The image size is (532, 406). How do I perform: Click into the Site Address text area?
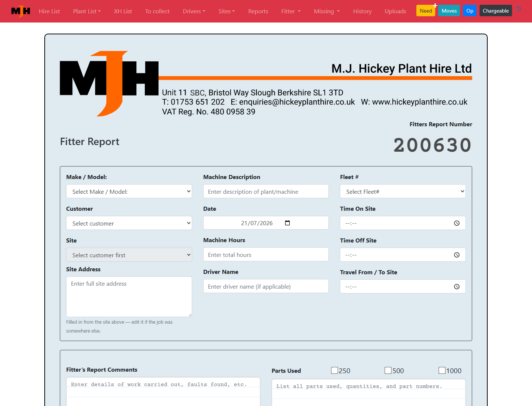coord(129,297)
